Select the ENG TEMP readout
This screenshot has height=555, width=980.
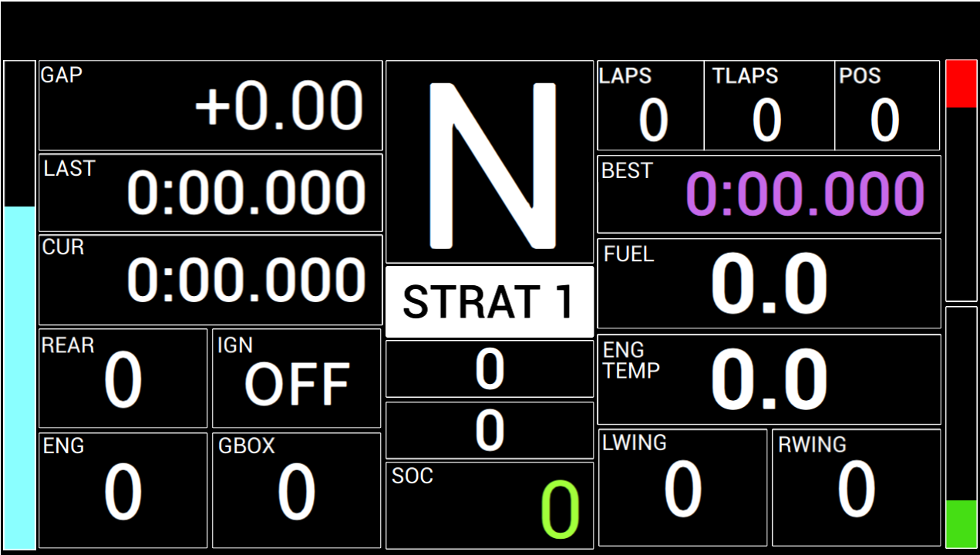(770, 379)
